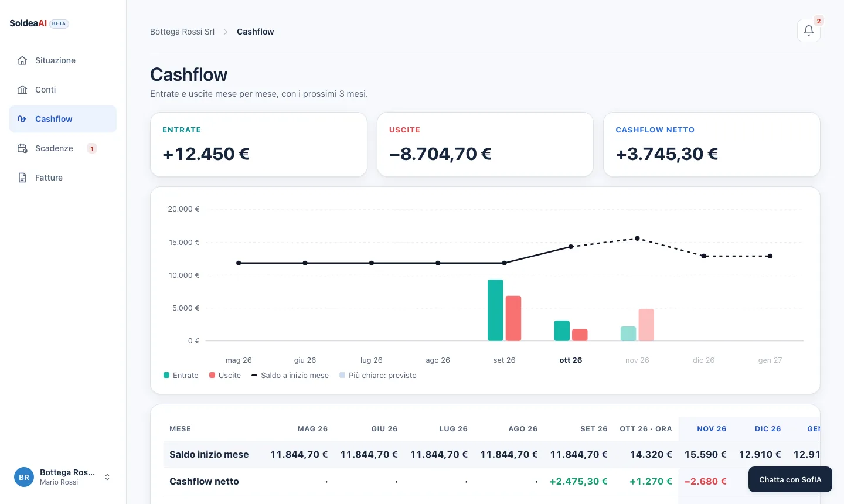Open the notifications bell icon
The height and width of the screenshot is (504, 844).
pyautogui.click(x=809, y=30)
